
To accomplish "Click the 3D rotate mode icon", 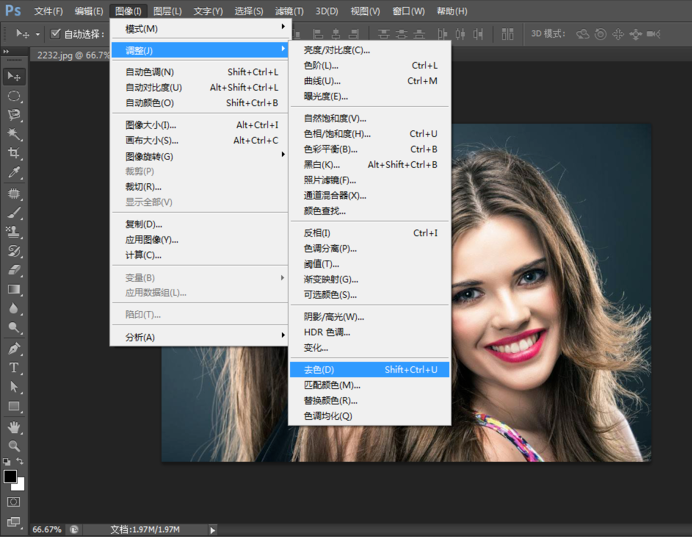I will [583, 34].
